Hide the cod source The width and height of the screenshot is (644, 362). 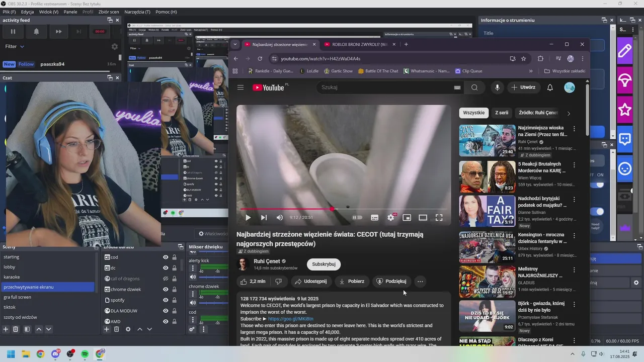coord(166,257)
